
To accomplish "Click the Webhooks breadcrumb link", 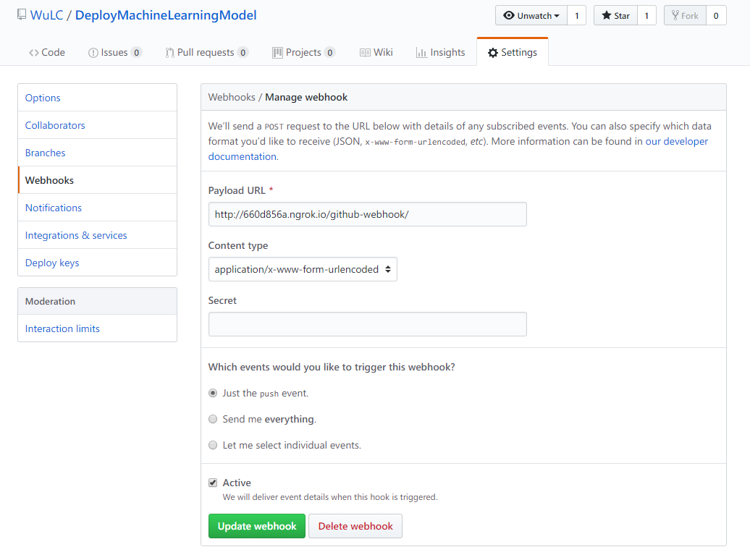I will [232, 97].
